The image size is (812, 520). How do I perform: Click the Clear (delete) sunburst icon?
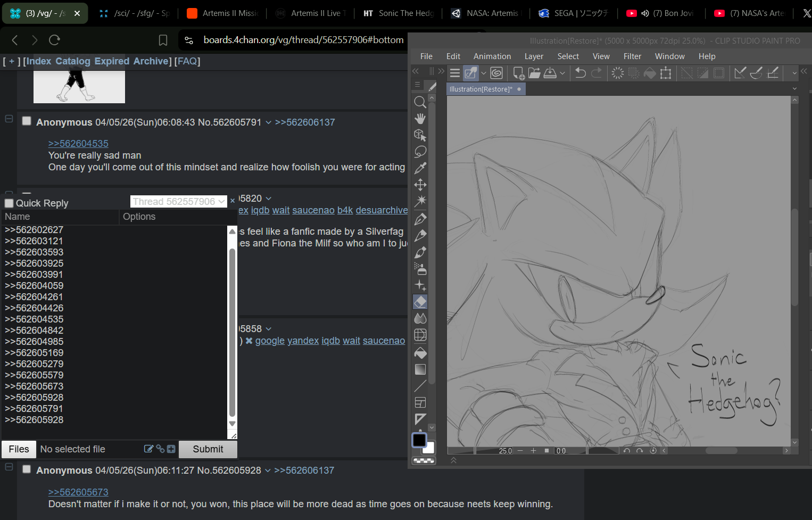618,73
